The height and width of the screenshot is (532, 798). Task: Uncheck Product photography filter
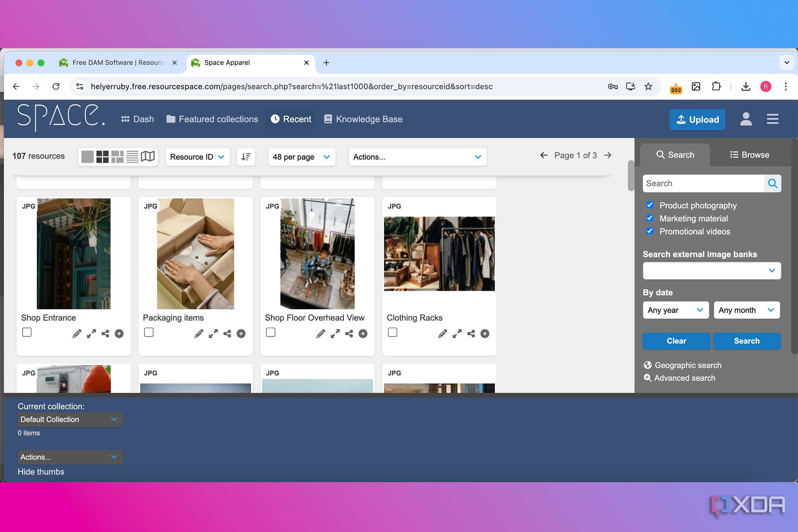tap(650, 205)
